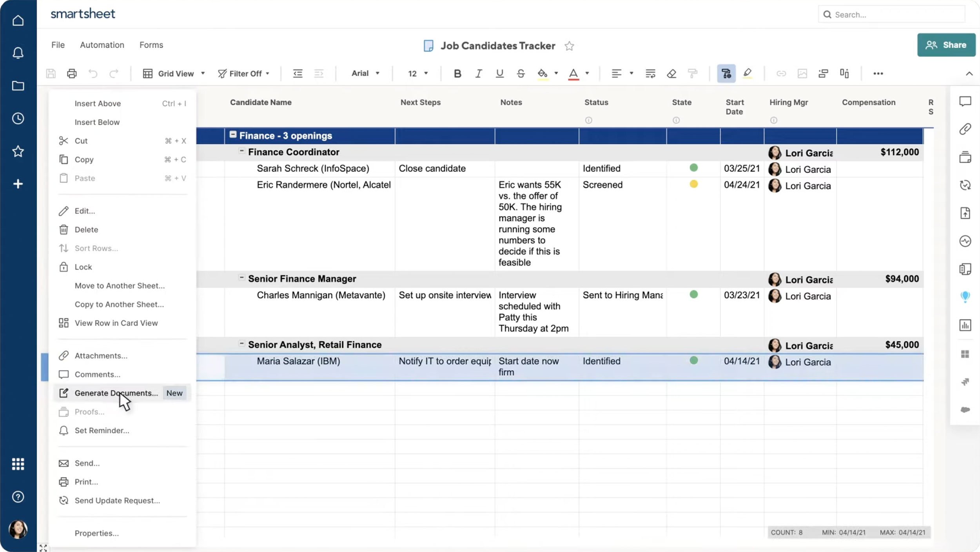980x552 pixels.
Task: Enable underline text formatting
Action: pos(499,73)
